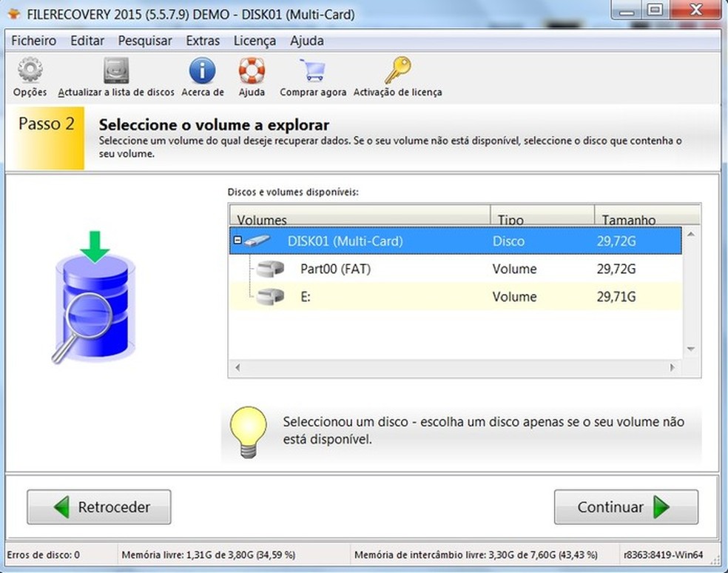Image resolution: width=728 pixels, height=573 pixels.
Task: Click the vertical scrollbar down arrow
Action: click(691, 349)
